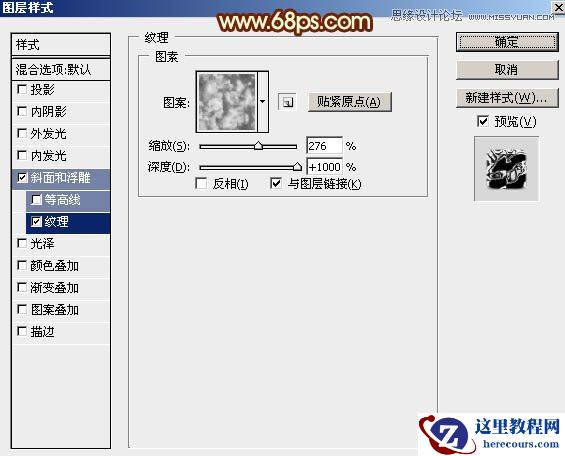Uncheck the 斜面和浮雕 bevel checkbox
This screenshot has height=456, width=565.
click(x=22, y=177)
